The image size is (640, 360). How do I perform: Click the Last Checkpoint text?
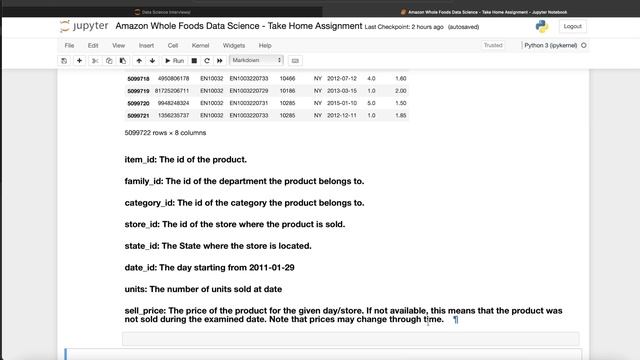pyautogui.click(x=404, y=27)
